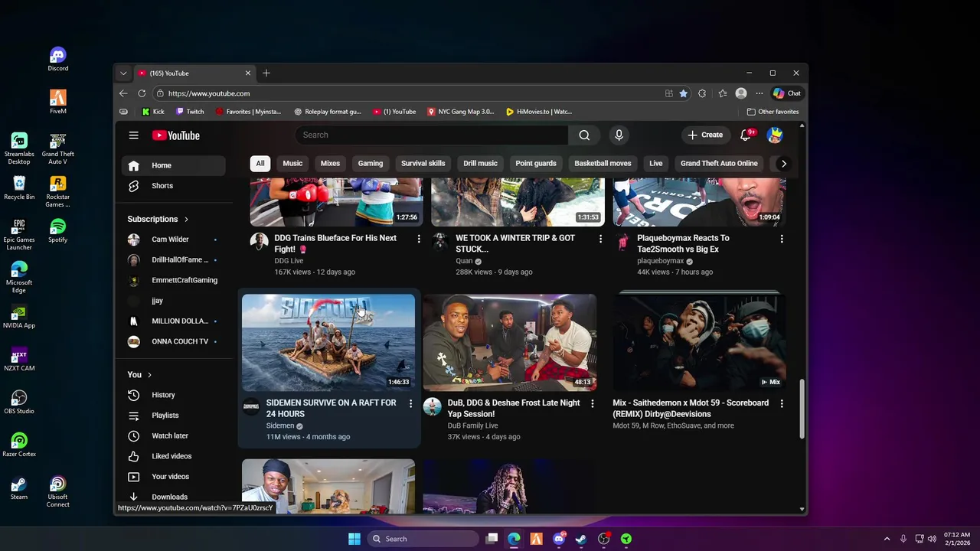This screenshot has height=551, width=980.
Task: Open DrillHallOfFame subscription channel
Action: (x=173, y=259)
